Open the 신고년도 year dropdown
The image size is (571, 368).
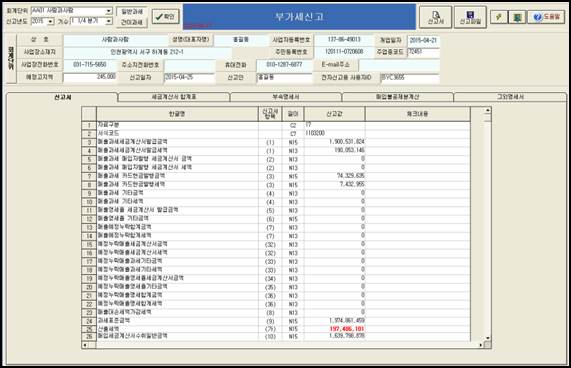coord(51,21)
